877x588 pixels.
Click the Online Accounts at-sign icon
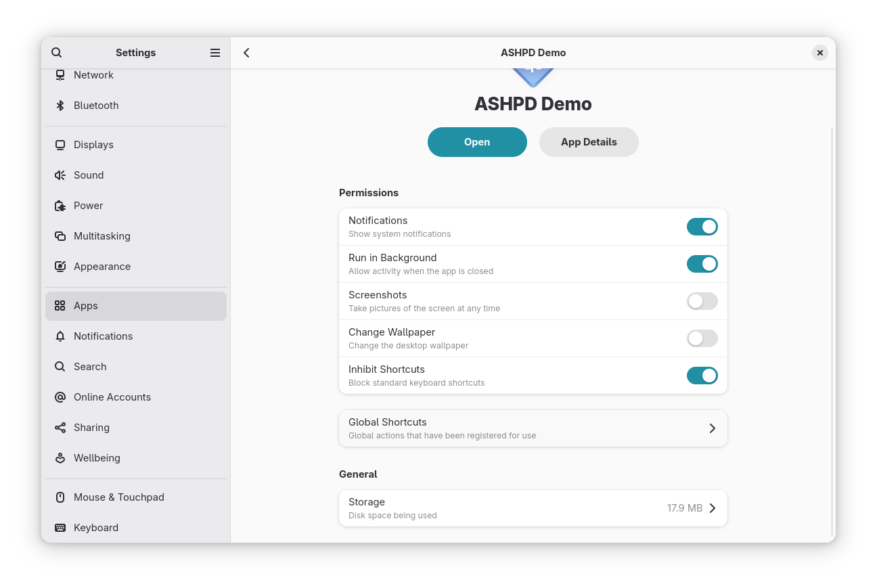[x=60, y=397]
